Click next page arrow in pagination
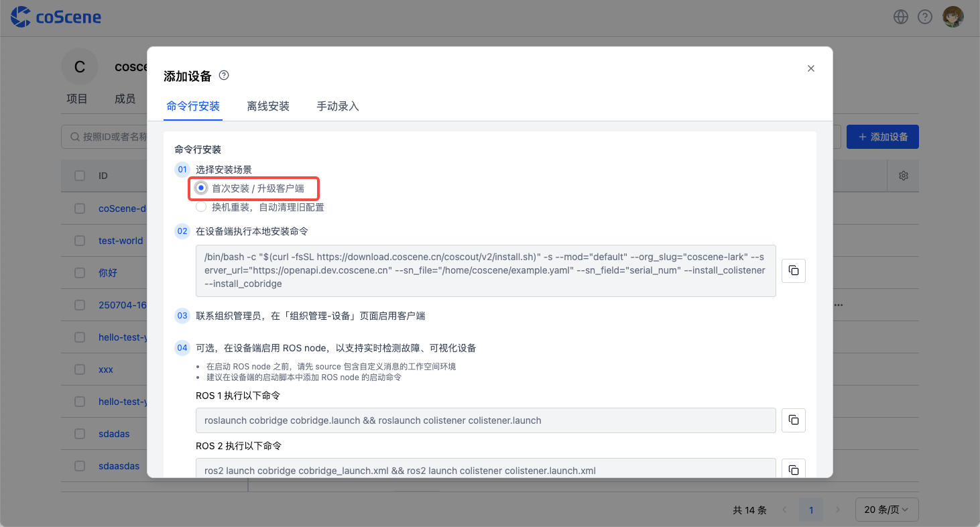980x527 pixels. (x=838, y=510)
